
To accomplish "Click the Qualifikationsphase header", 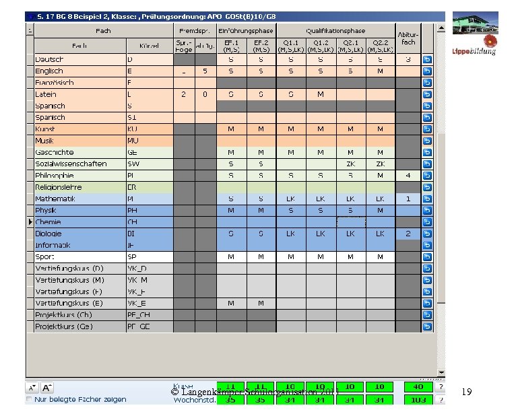I will point(335,31).
